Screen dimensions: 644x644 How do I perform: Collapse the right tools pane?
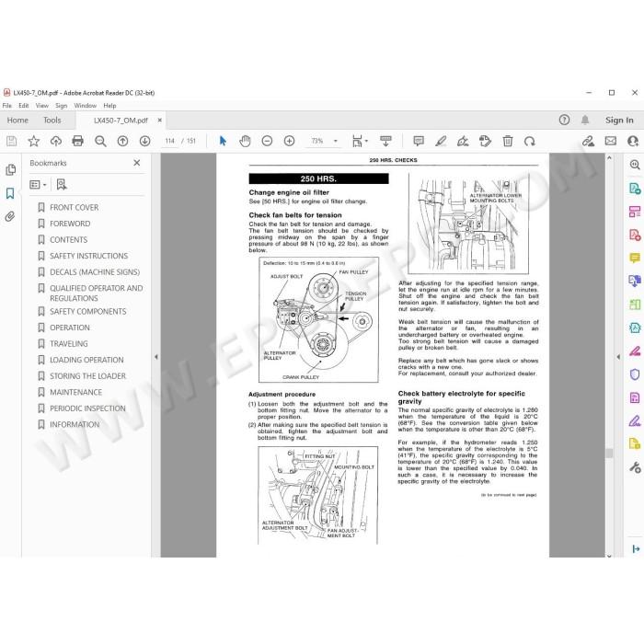pos(618,357)
